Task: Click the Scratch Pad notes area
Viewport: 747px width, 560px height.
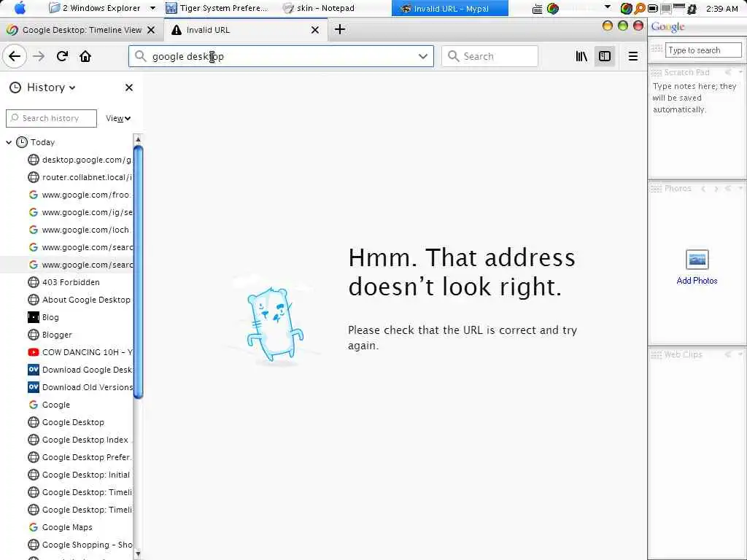Action: coord(696,128)
